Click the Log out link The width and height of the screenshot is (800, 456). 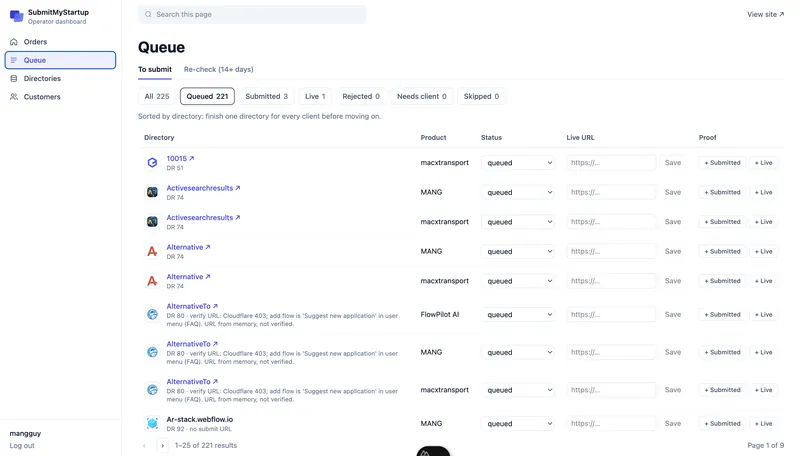coord(22,446)
